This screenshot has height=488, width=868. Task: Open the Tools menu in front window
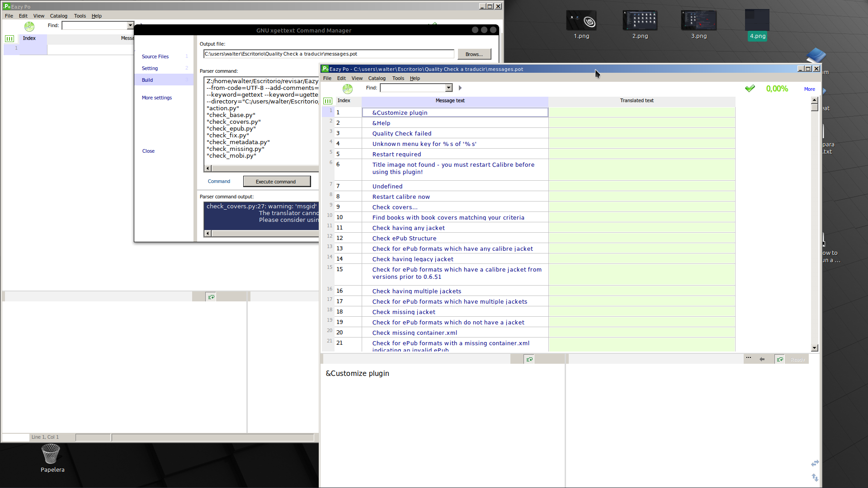[398, 78]
